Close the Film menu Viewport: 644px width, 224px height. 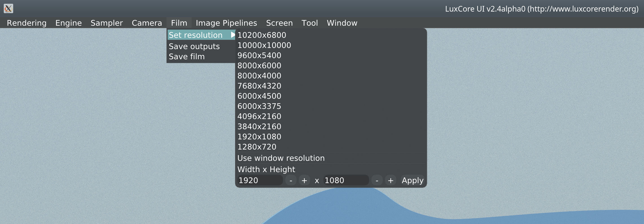(179, 23)
